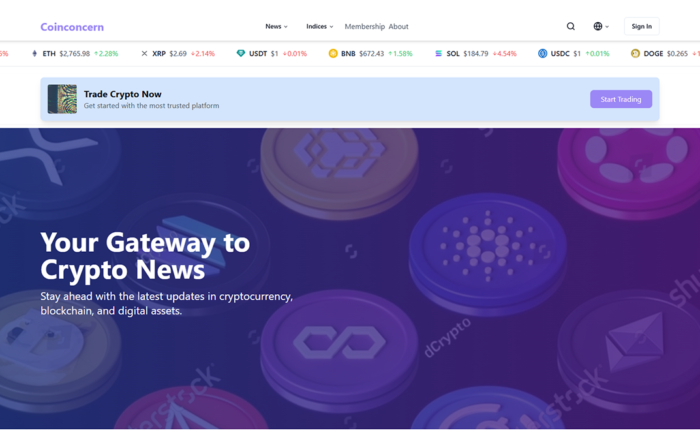Click the XRP icon in ticker
Viewport: 700px width, 441px height.
pyautogui.click(x=144, y=53)
